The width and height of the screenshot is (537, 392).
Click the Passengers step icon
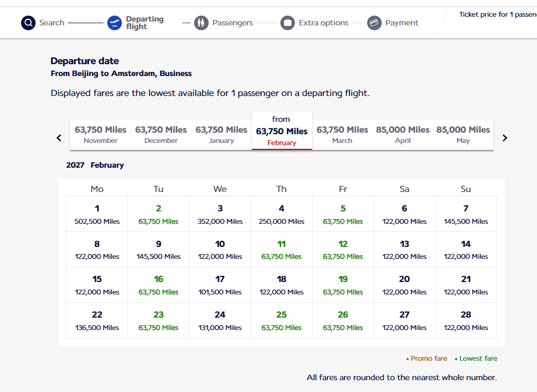(202, 23)
